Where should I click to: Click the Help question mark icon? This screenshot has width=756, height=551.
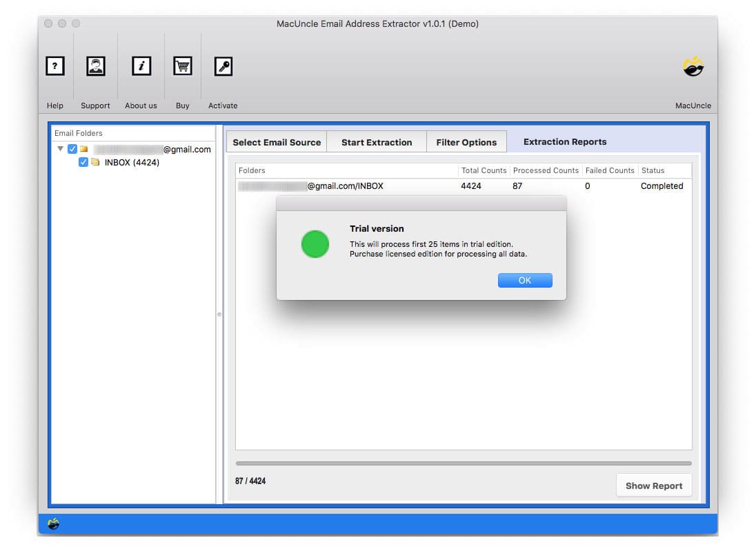pyautogui.click(x=55, y=66)
